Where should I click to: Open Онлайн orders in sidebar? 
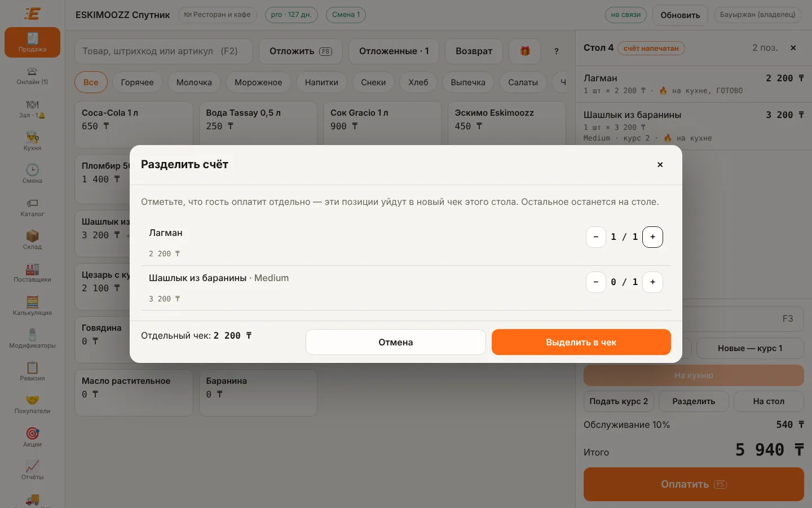tap(32, 76)
